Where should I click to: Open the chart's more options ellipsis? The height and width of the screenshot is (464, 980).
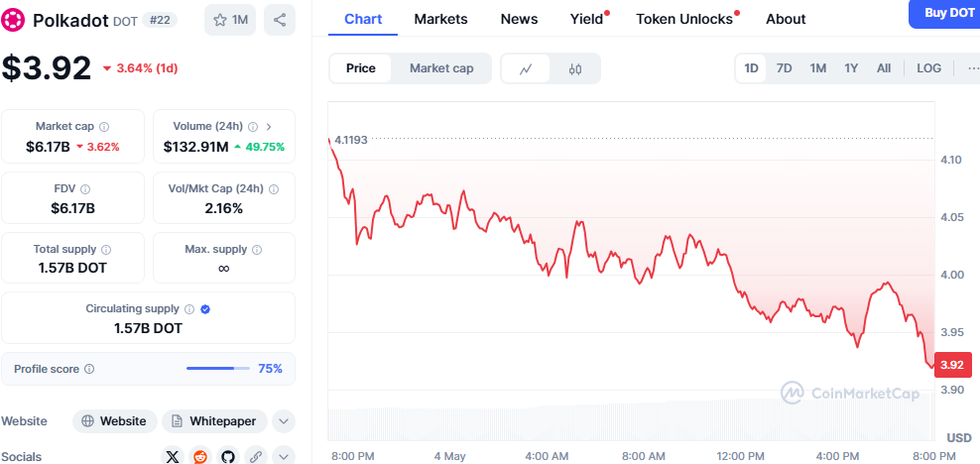coord(970,68)
